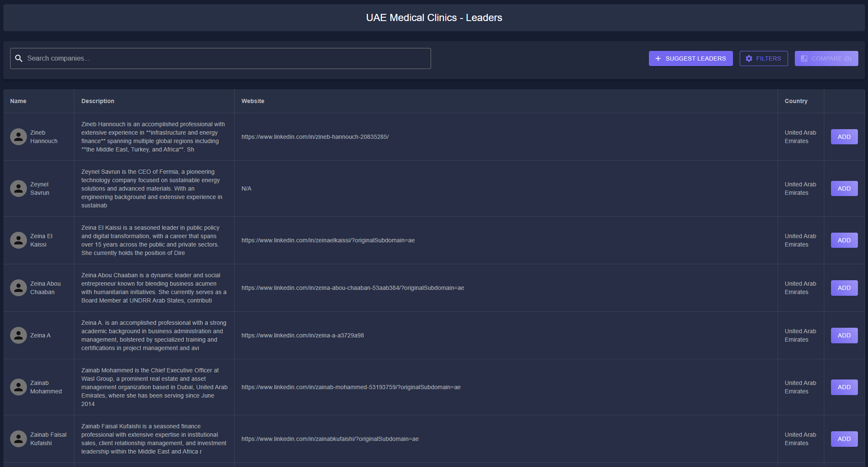This screenshot has height=467, width=868.
Task: Click the gear icon in Filters button
Action: coord(749,58)
